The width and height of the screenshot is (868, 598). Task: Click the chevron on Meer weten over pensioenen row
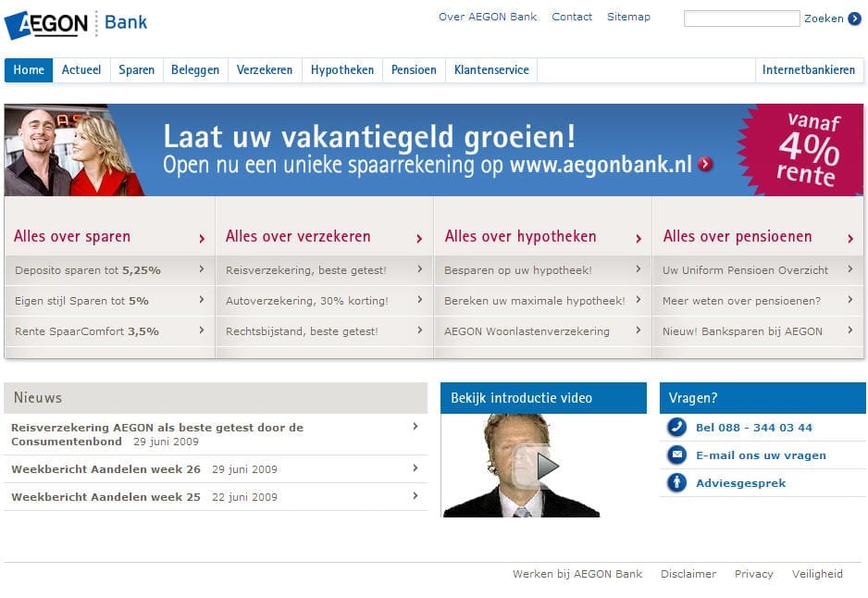pos(850,299)
